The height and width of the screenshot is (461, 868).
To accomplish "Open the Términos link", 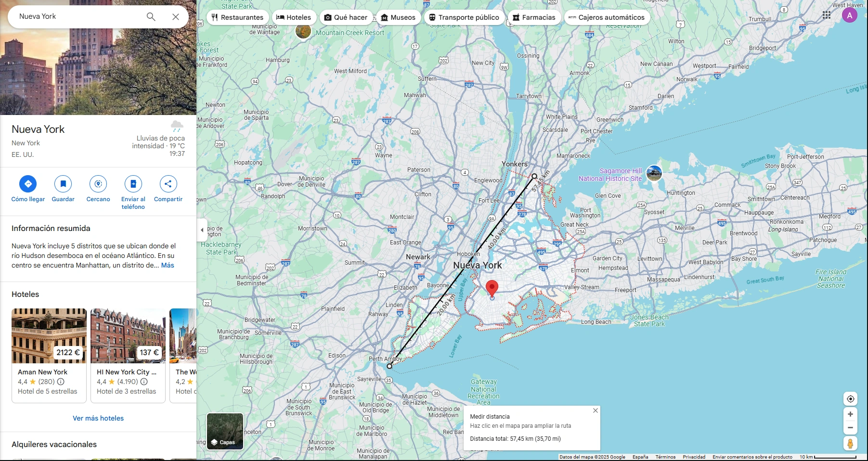I will click(x=665, y=457).
